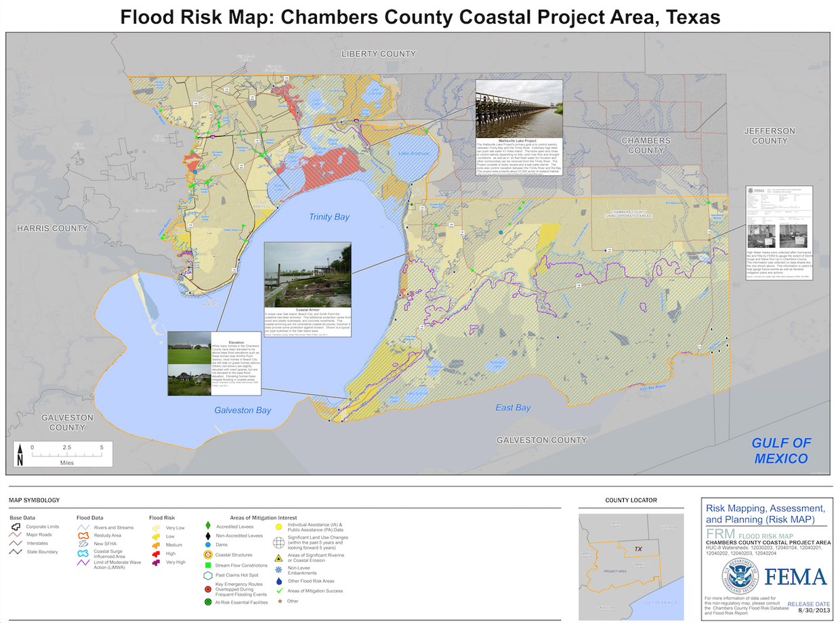Click the Flood Data legend heading
840x623 pixels.
[89, 517]
